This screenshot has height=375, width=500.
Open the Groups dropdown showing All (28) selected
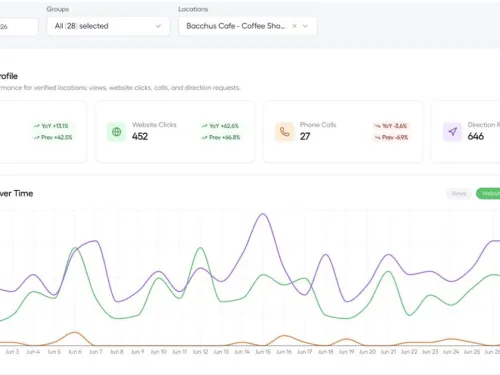click(x=108, y=26)
